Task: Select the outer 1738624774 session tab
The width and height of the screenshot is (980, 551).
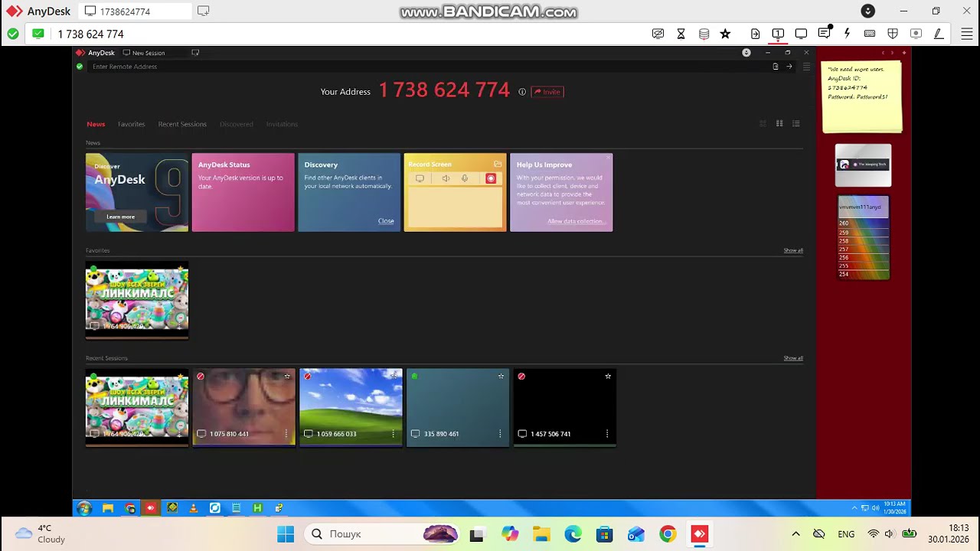Action: 135,11
